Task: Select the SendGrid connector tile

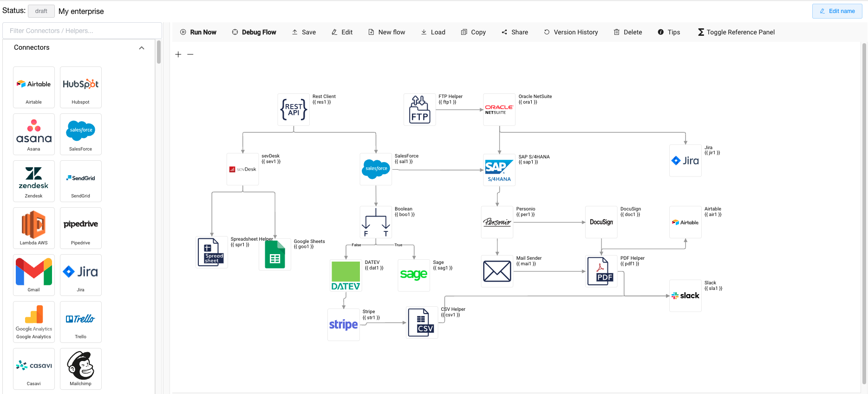Action: pyautogui.click(x=81, y=181)
